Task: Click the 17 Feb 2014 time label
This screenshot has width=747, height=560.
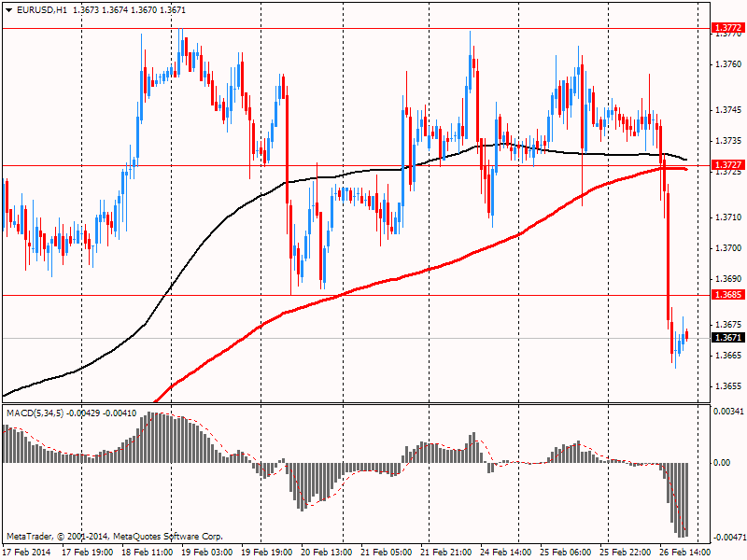Action: [x=27, y=553]
